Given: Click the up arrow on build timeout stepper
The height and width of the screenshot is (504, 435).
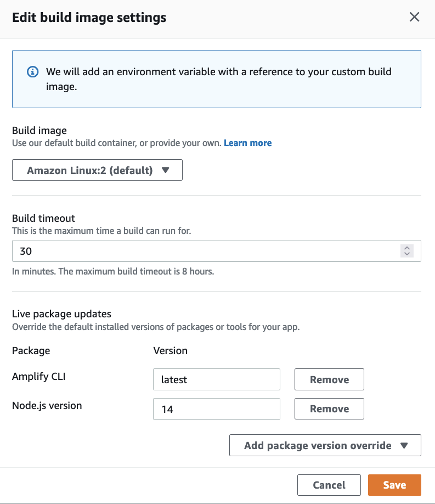Looking at the screenshot, I should [x=407, y=248].
